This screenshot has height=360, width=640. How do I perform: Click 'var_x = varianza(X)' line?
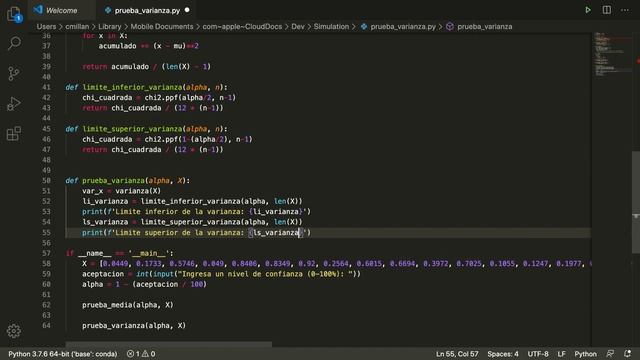(121, 191)
